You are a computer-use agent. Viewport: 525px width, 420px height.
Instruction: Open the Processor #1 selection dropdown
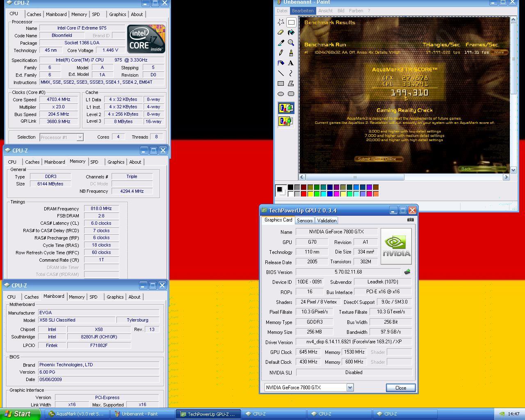(80, 137)
